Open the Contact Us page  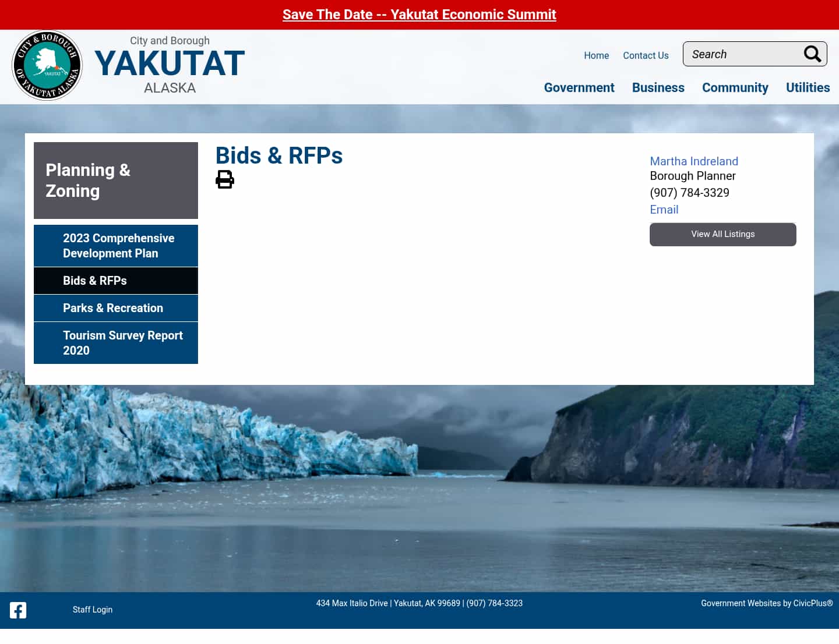point(646,55)
